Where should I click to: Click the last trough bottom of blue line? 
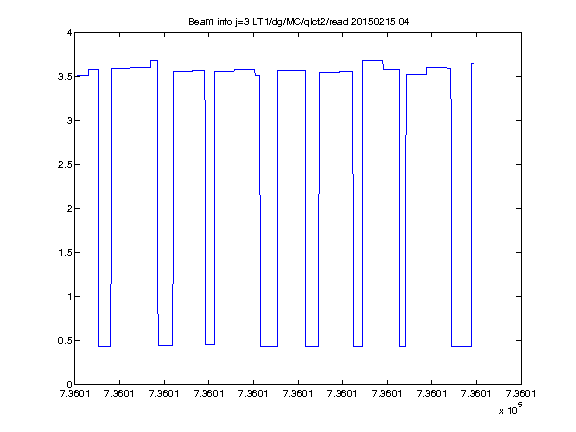pyautogui.click(x=461, y=346)
